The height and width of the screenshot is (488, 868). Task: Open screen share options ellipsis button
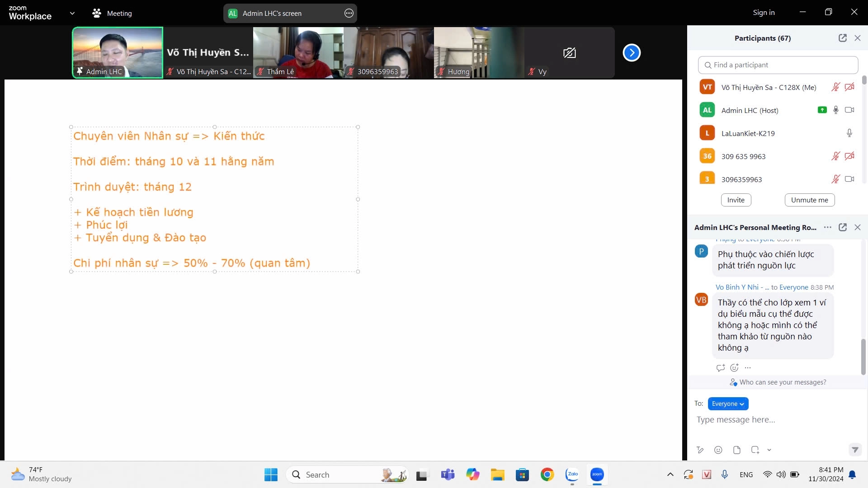click(x=349, y=14)
